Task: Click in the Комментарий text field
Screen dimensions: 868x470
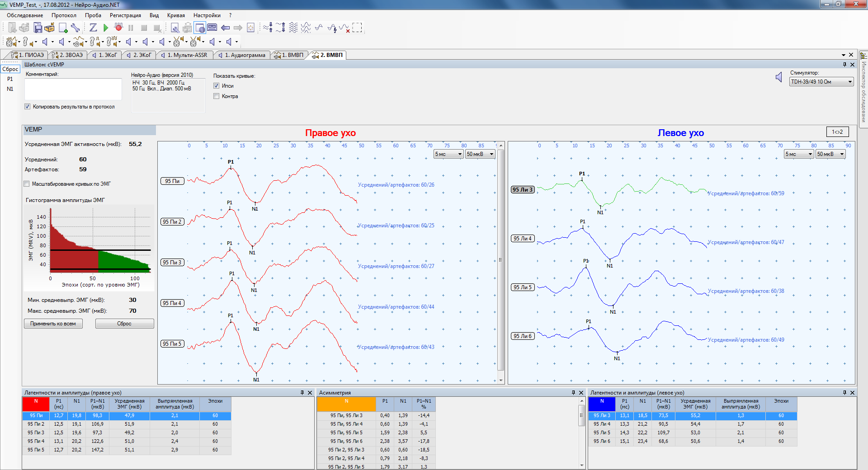Action: [73, 89]
